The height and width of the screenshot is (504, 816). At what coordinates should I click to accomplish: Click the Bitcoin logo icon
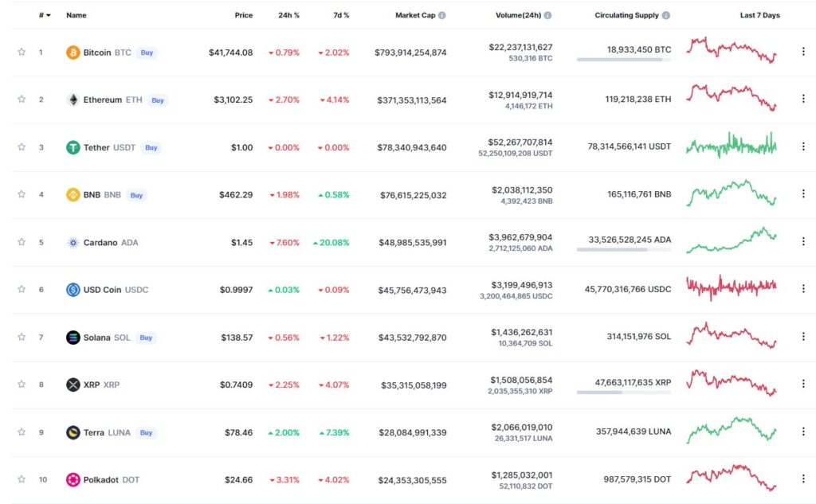point(73,53)
